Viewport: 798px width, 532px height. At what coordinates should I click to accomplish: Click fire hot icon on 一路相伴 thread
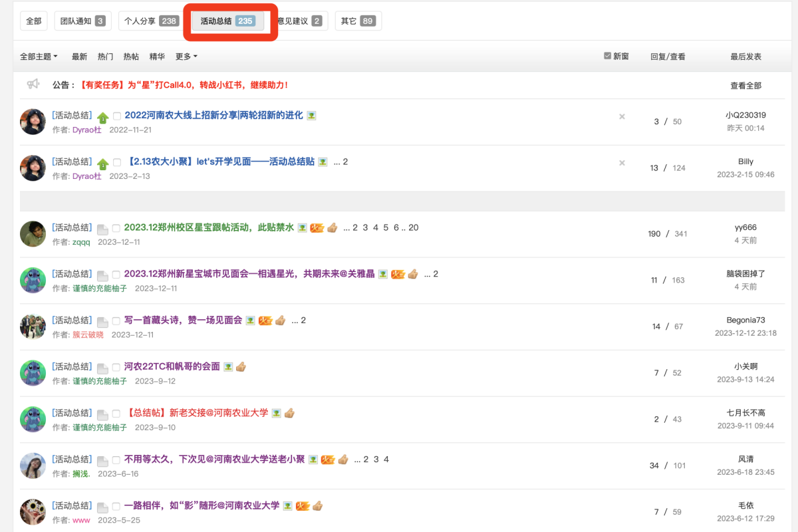pos(303,507)
